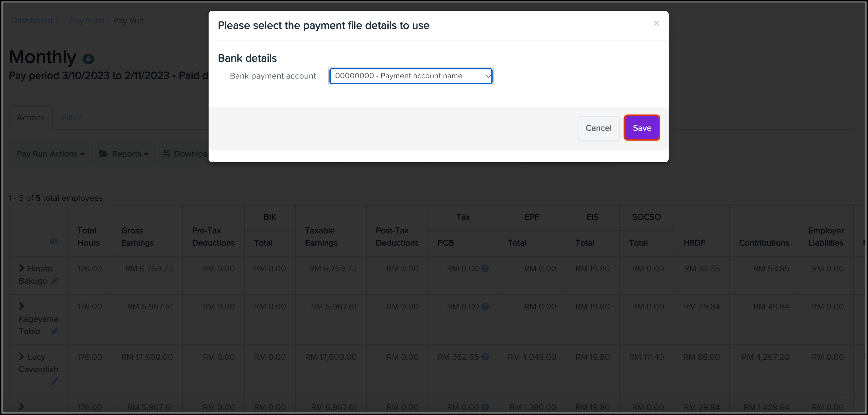Click Lucy Cavendish's contributions RM 4,267.20
The height and width of the screenshot is (415, 868).
[x=765, y=357]
